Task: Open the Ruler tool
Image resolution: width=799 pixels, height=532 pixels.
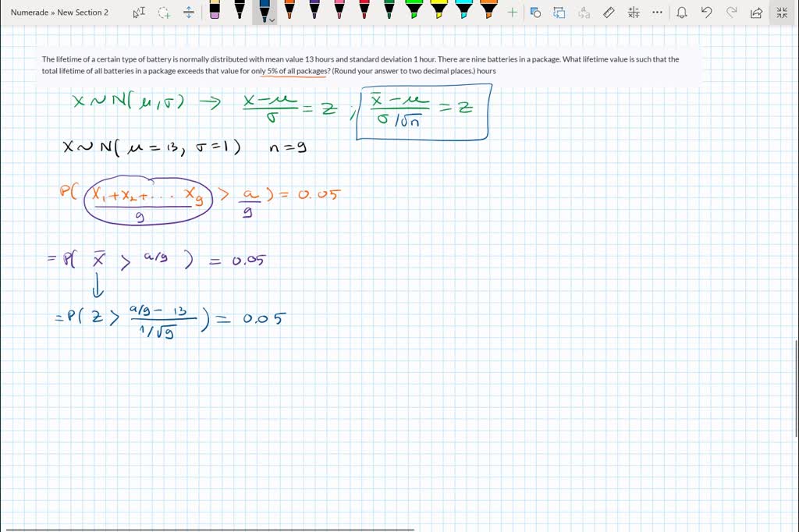Action: [x=609, y=12]
